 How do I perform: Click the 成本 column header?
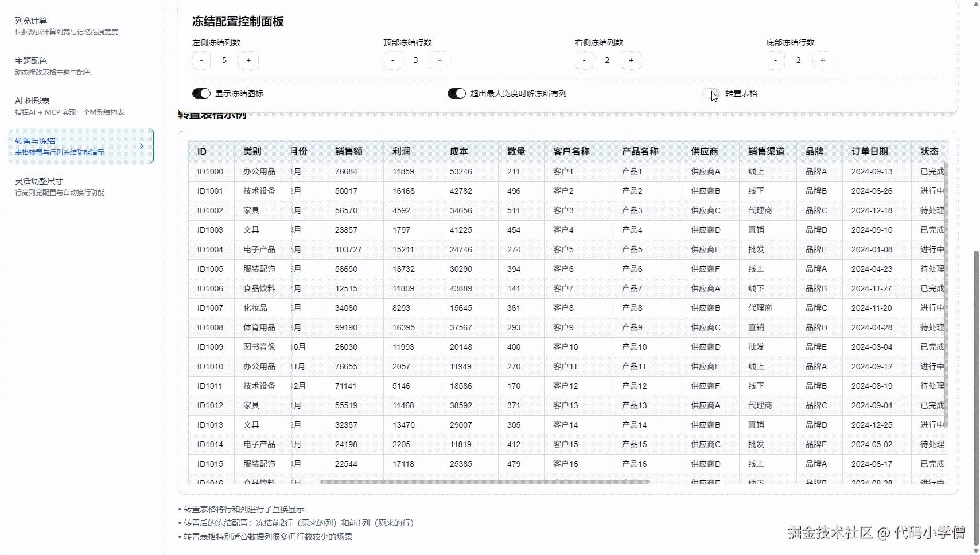click(x=469, y=151)
